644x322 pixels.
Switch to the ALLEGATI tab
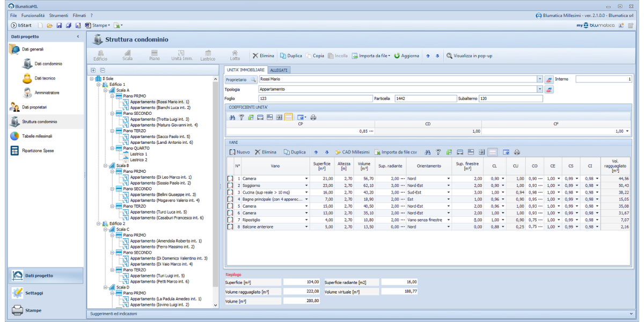pos(279,70)
